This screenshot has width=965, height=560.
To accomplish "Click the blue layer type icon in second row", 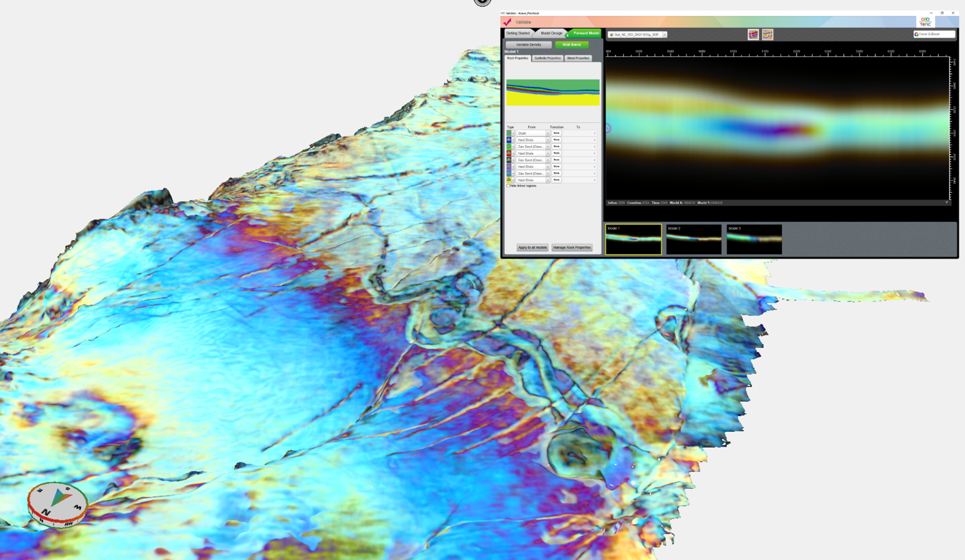I will (509, 140).
